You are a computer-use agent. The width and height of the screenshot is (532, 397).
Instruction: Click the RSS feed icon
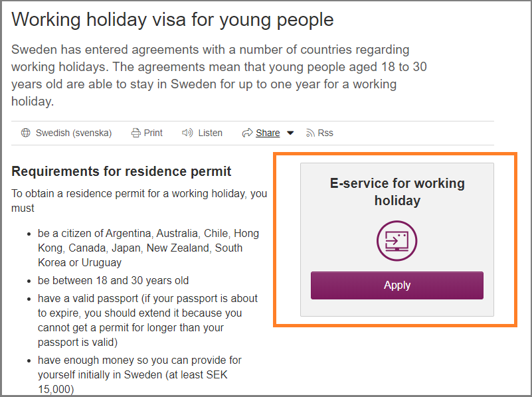pos(310,133)
